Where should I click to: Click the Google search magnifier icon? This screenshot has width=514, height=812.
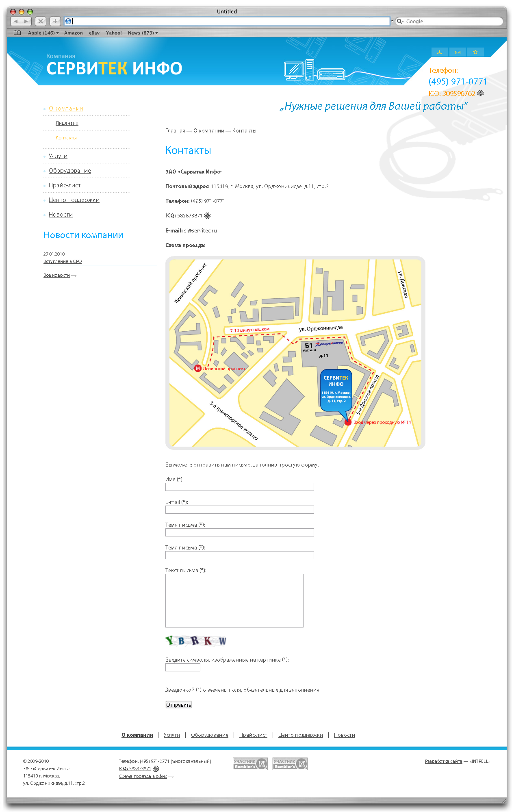(400, 21)
